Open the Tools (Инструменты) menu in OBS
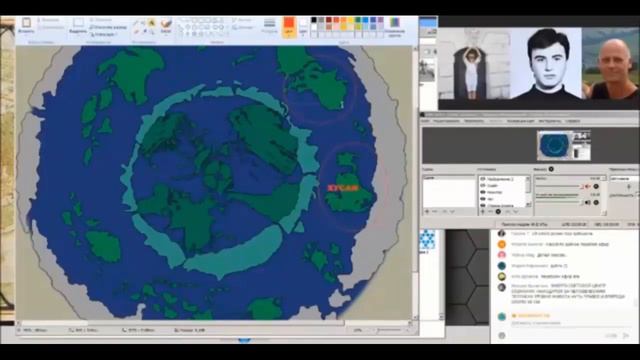Image resolution: width=640 pixels, height=360 pixels. tap(550, 121)
